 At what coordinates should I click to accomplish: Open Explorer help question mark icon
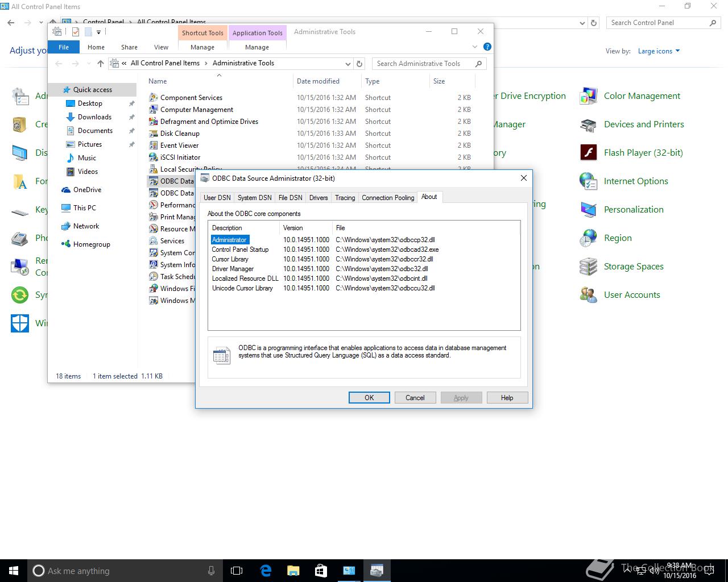[x=487, y=47]
